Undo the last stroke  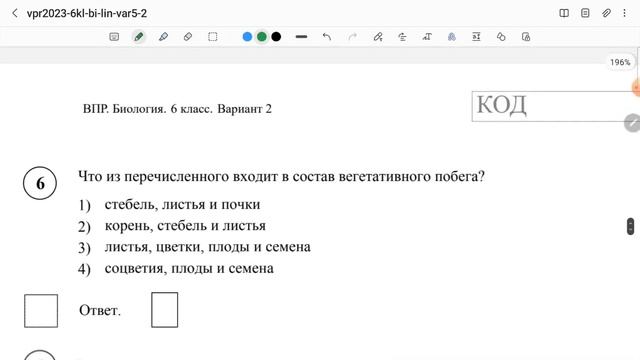[327, 37]
